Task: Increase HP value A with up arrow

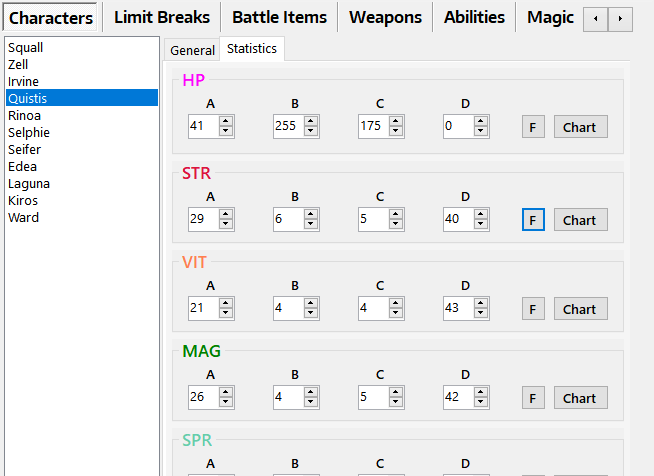Action: click(226, 121)
